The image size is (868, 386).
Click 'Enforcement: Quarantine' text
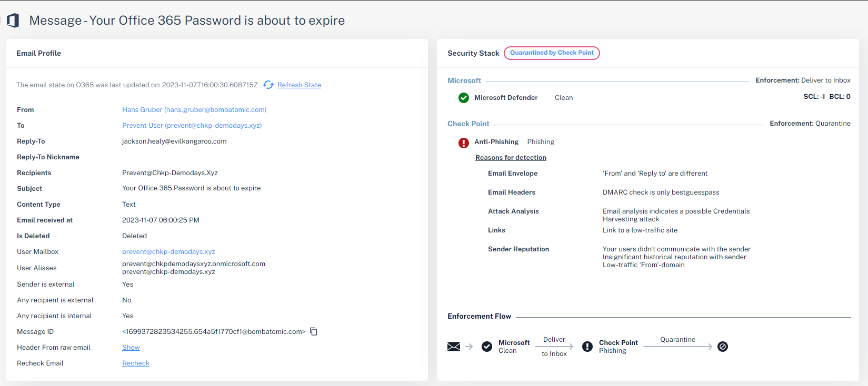810,124
